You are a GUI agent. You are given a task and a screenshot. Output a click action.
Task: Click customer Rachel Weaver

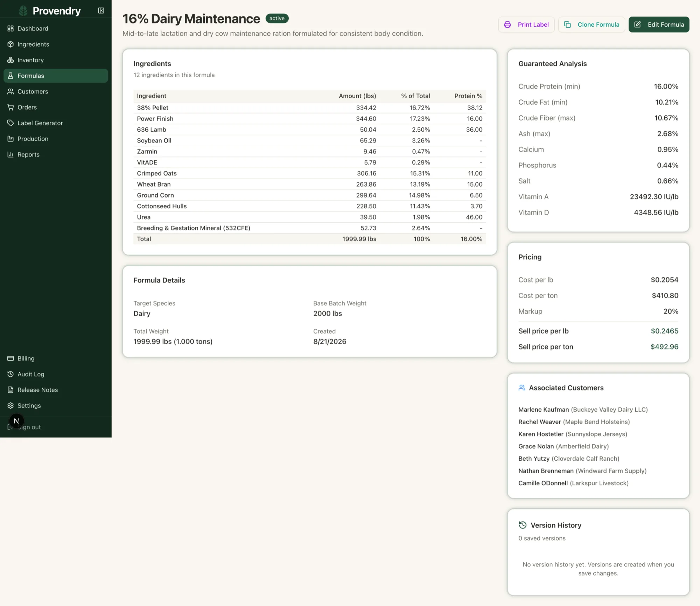click(x=539, y=422)
